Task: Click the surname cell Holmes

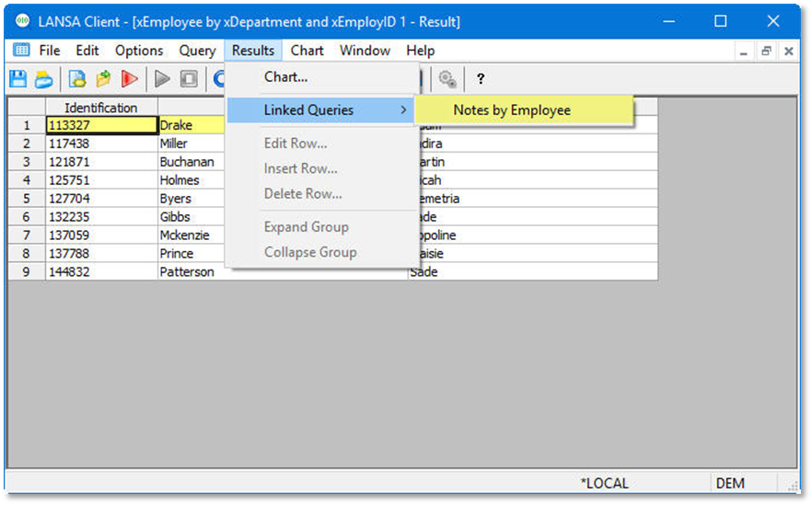Action: click(191, 180)
